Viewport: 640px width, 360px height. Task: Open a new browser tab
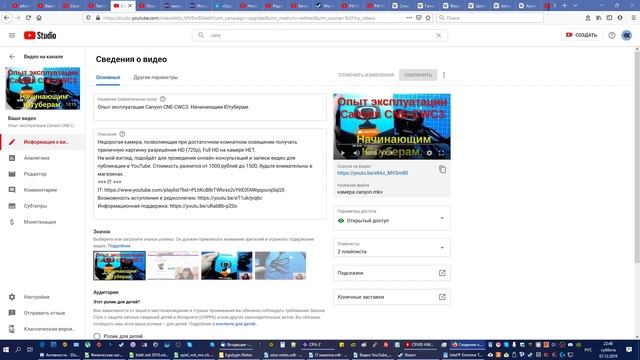564,6
